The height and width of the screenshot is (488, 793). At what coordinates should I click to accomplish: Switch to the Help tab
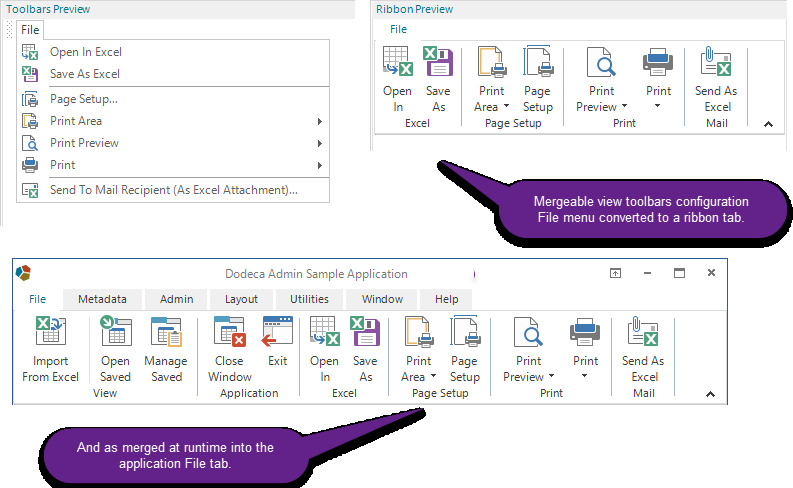pyautogui.click(x=447, y=299)
